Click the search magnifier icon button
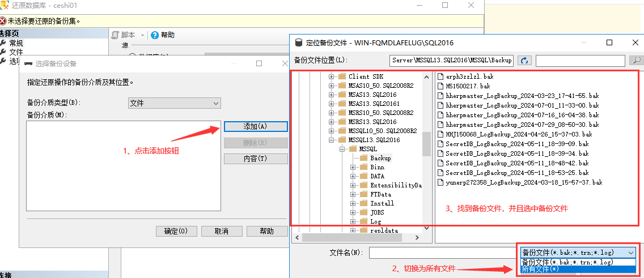This screenshot has height=278, width=644. coord(637,61)
